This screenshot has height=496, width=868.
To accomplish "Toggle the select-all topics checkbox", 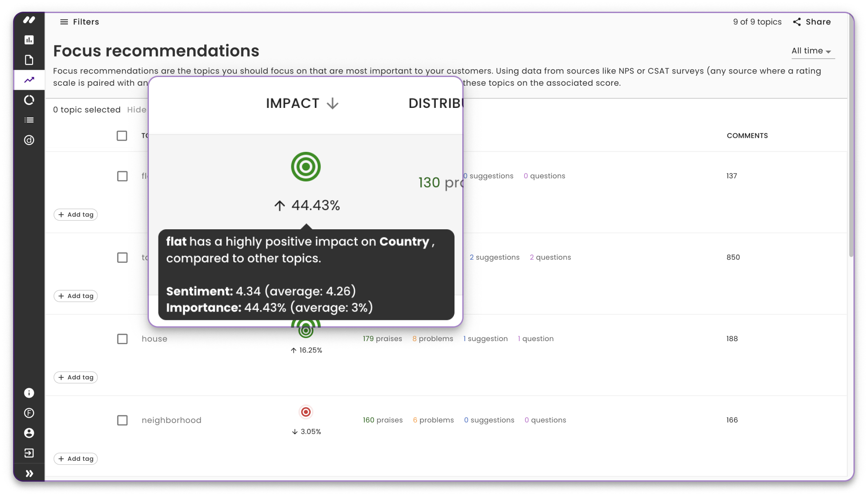I will pos(122,136).
